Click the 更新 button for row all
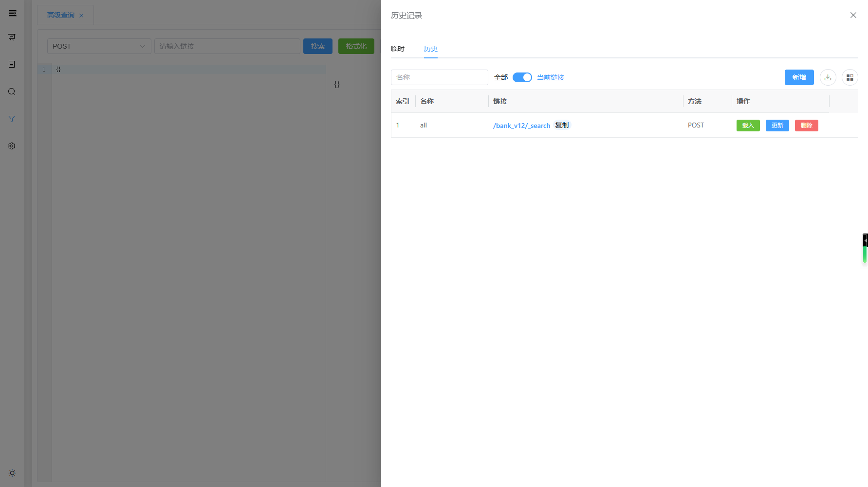Viewport: 868px width, 487px height. click(x=777, y=126)
